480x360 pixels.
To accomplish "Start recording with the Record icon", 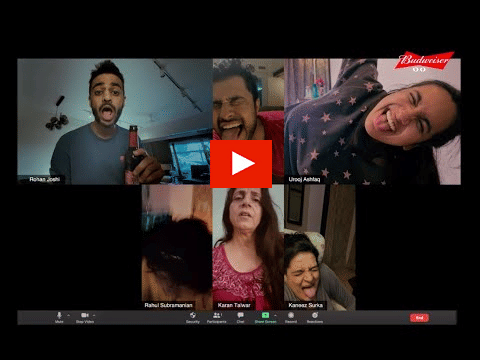I will 291,317.
